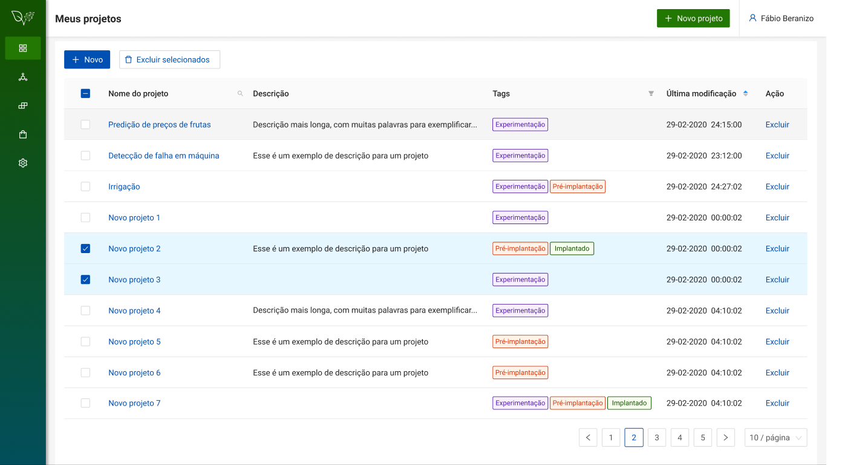
Task: Open the projects grid icon in sidebar
Action: coord(23,48)
